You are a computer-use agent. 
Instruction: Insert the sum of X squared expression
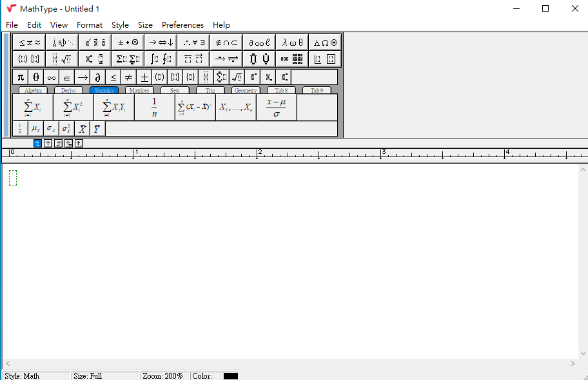pyautogui.click(x=73, y=107)
